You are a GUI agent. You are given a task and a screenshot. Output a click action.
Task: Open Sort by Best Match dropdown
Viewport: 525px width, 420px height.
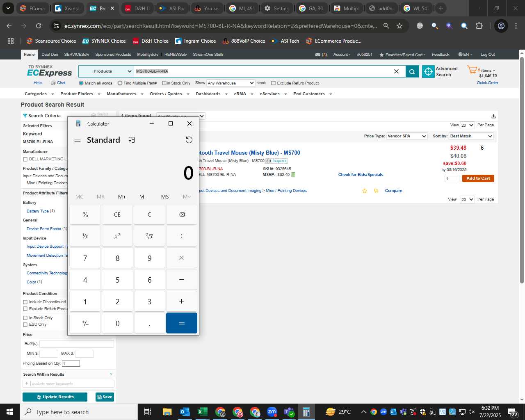pyautogui.click(x=471, y=136)
